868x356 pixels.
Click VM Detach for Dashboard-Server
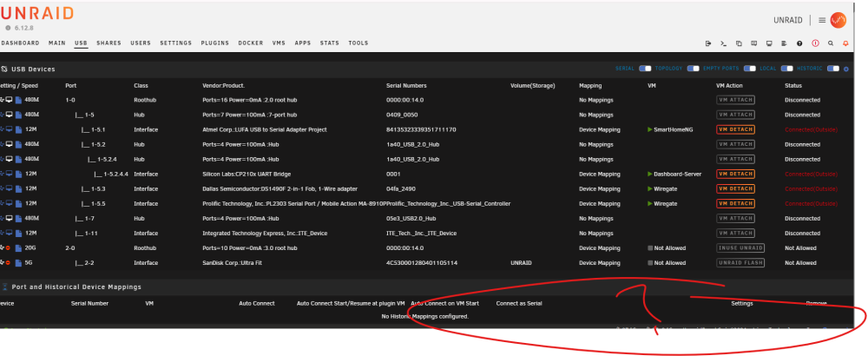[735, 174]
